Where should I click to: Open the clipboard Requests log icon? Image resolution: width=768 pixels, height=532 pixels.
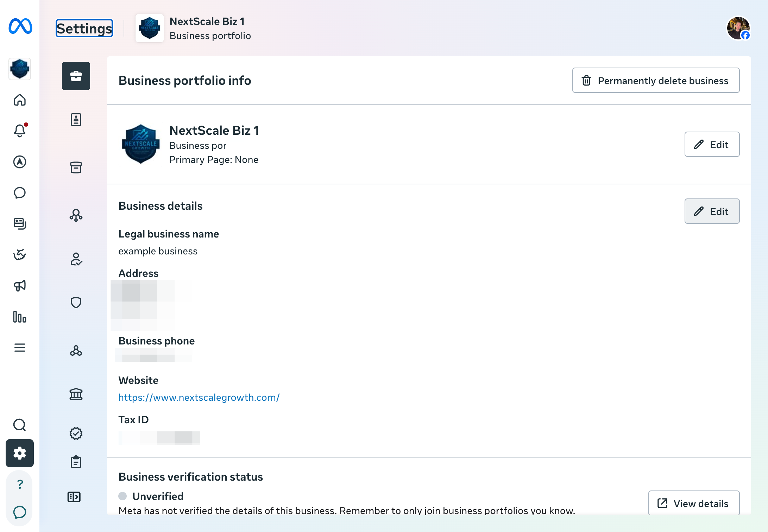[x=76, y=462]
